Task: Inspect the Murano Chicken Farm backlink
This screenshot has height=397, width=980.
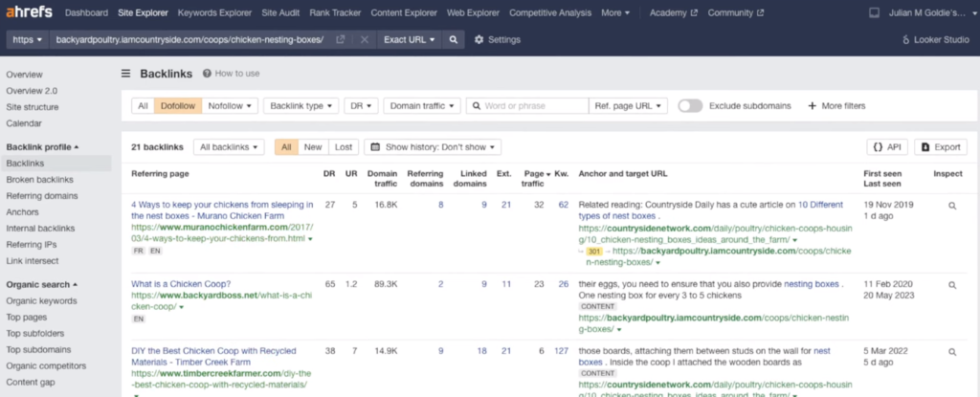Action: click(952, 205)
